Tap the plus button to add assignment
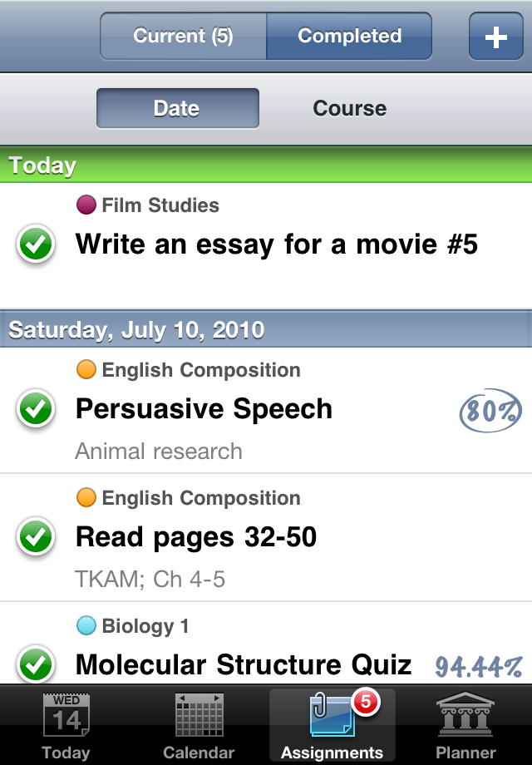The image size is (532, 765). [x=495, y=37]
